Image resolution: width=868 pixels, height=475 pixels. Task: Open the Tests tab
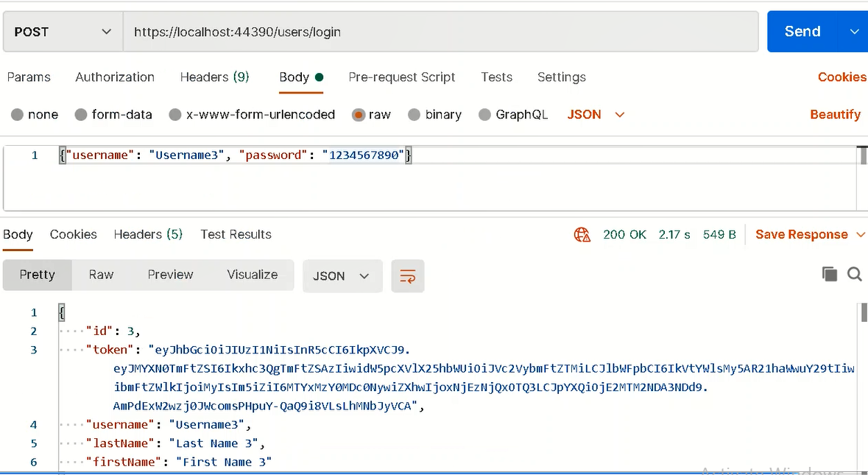[496, 77]
